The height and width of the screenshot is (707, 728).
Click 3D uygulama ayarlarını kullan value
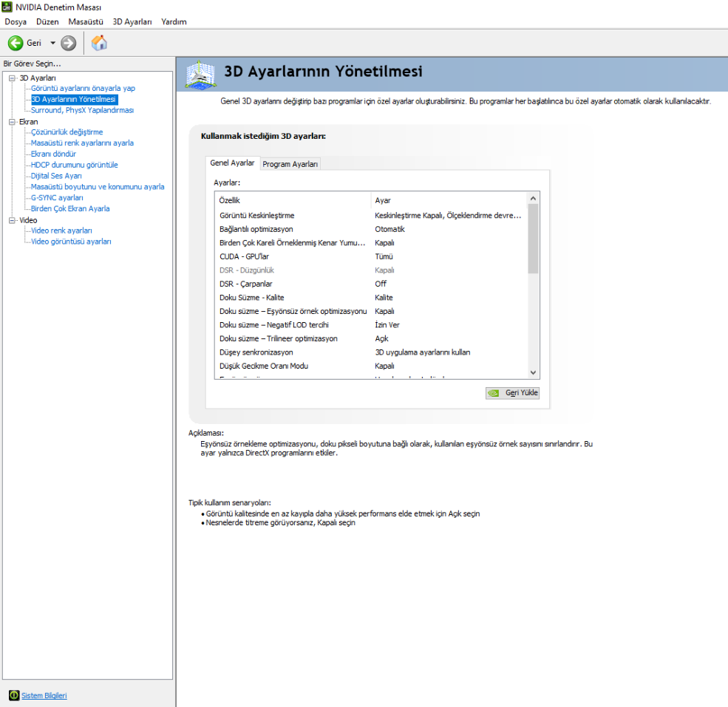(423, 352)
